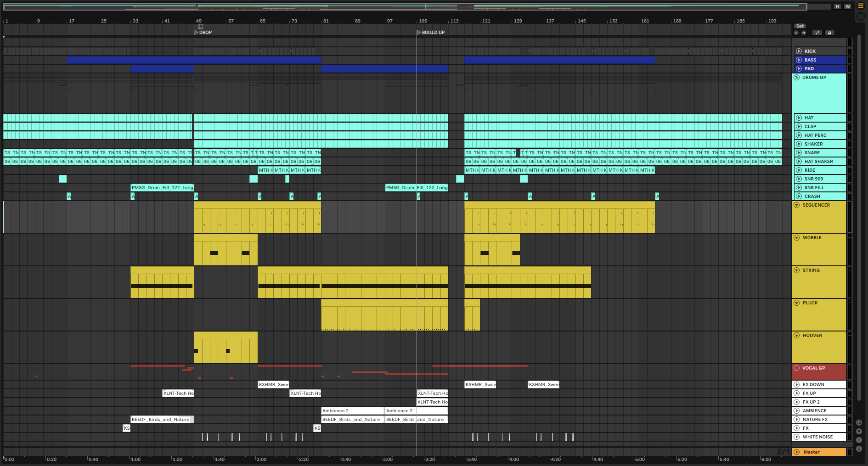Unfold the PAD track
This screenshot has width=868, height=466.
point(799,69)
